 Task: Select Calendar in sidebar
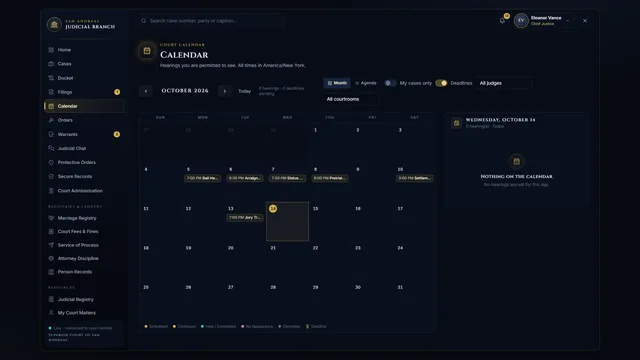pos(84,106)
